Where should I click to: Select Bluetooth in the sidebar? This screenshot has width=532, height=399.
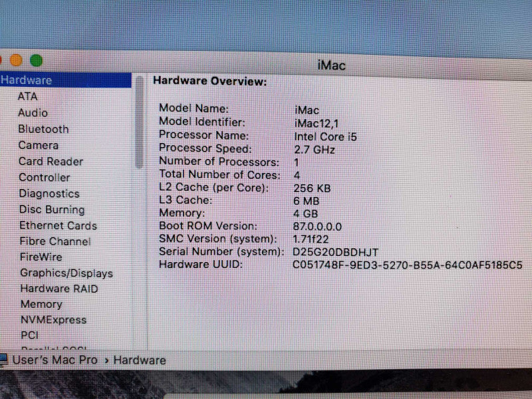[x=43, y=129]
